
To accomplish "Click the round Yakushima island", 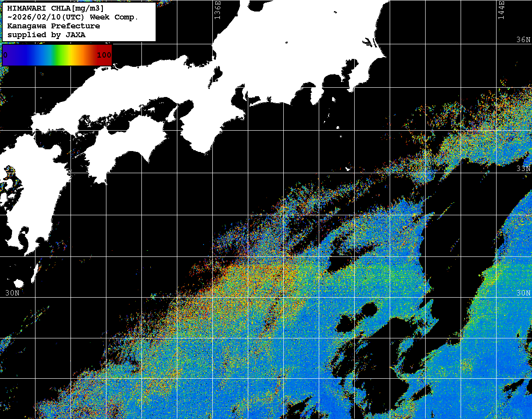I will coord(19,283).
